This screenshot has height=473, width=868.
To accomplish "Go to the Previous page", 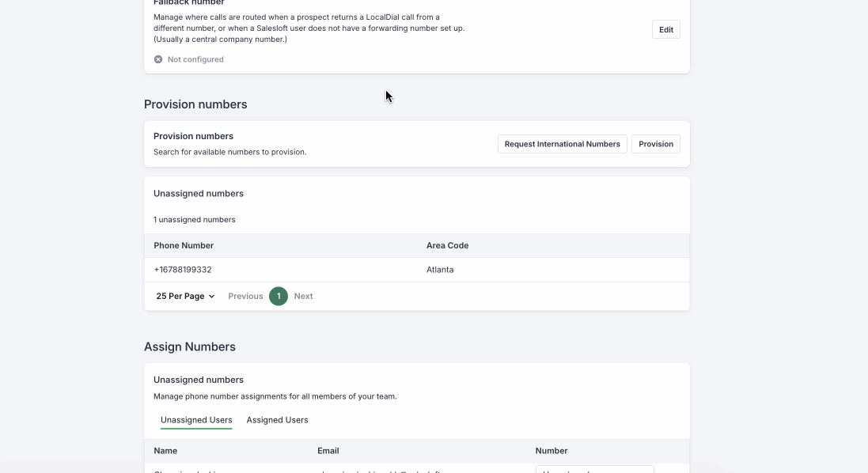I will pos(245,296).
